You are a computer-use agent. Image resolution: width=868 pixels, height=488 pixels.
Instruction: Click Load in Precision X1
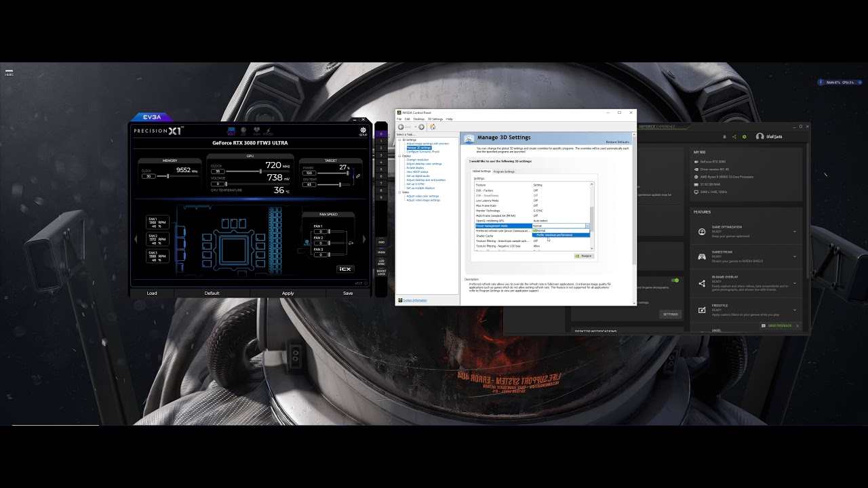click(x=152, y=293)
